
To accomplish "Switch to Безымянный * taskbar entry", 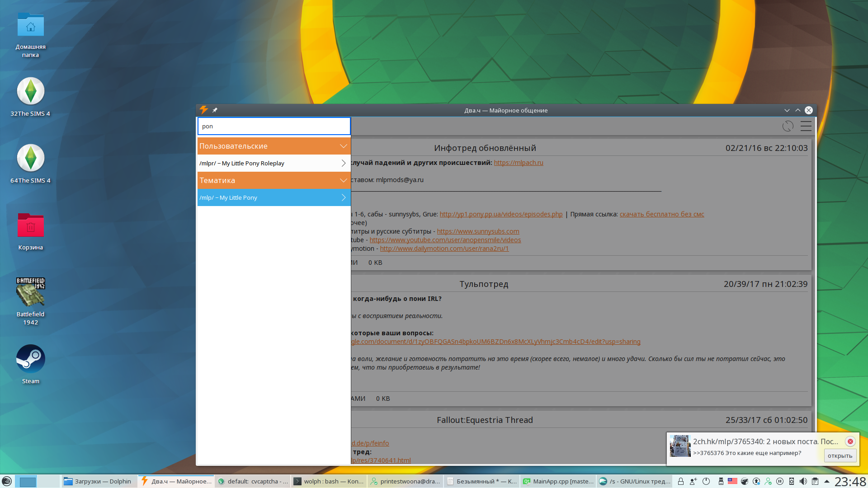I will coord(481,481).
